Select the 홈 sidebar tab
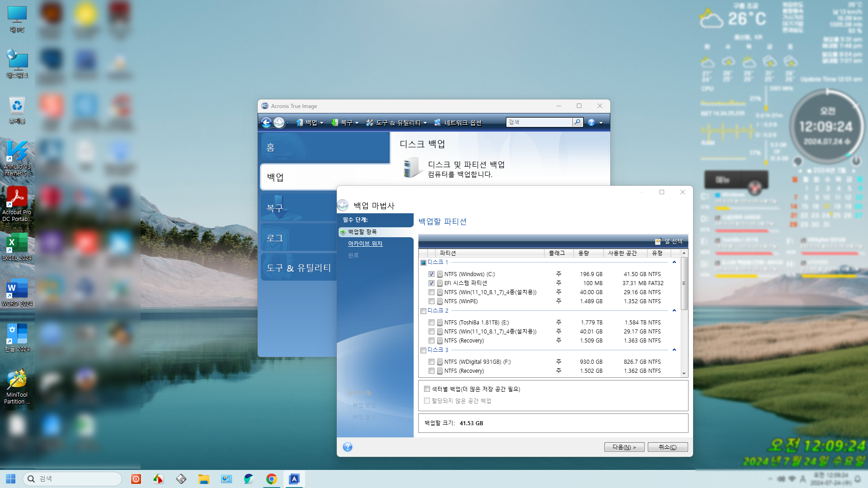The height and width of the screenshot is (488, 868). coord(325,147)
